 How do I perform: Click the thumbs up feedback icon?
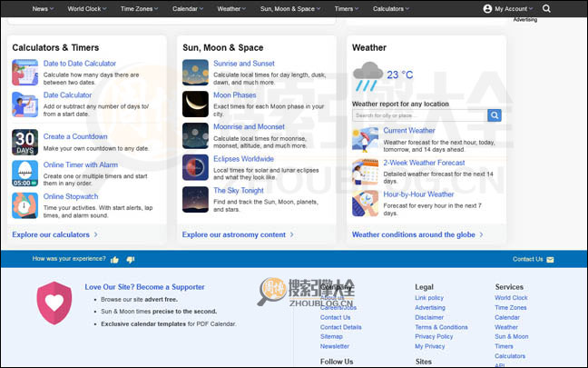(114, 260)
